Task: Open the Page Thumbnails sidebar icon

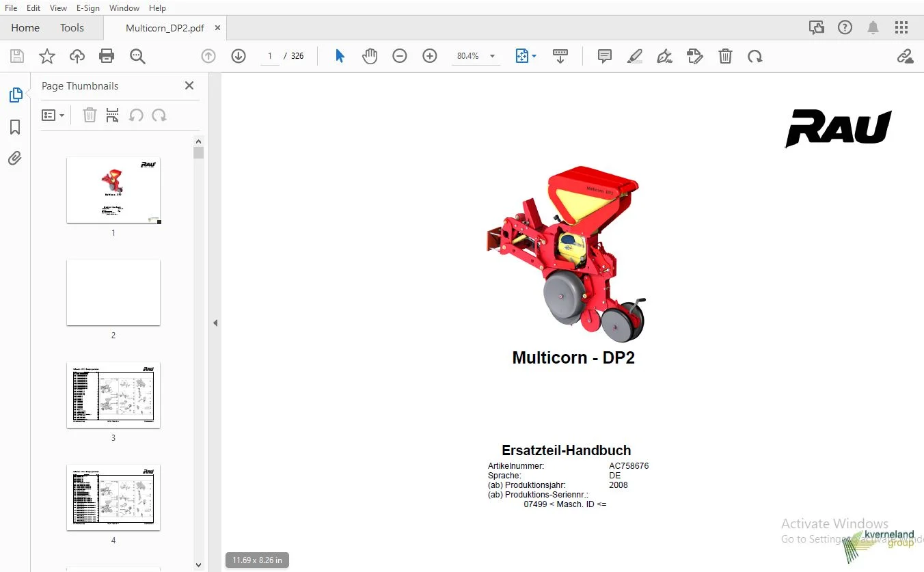Action: tap(15, 96)
